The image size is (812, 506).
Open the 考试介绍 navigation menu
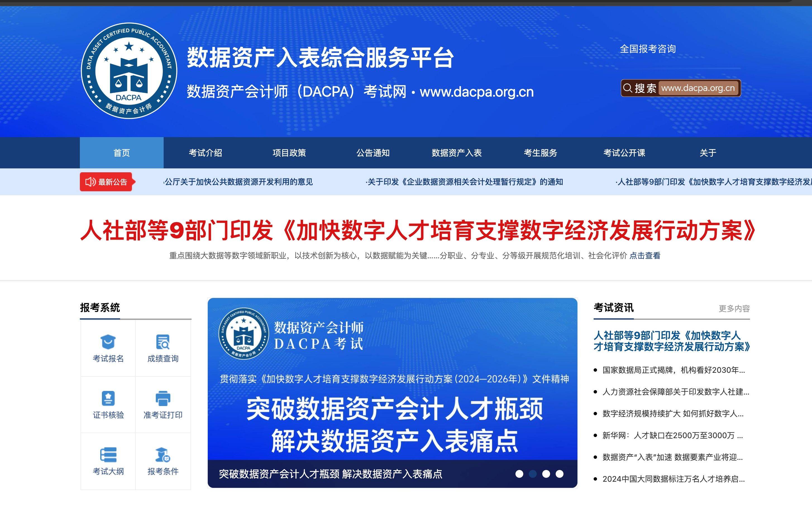pyautogui.click(x=206, y=153)
